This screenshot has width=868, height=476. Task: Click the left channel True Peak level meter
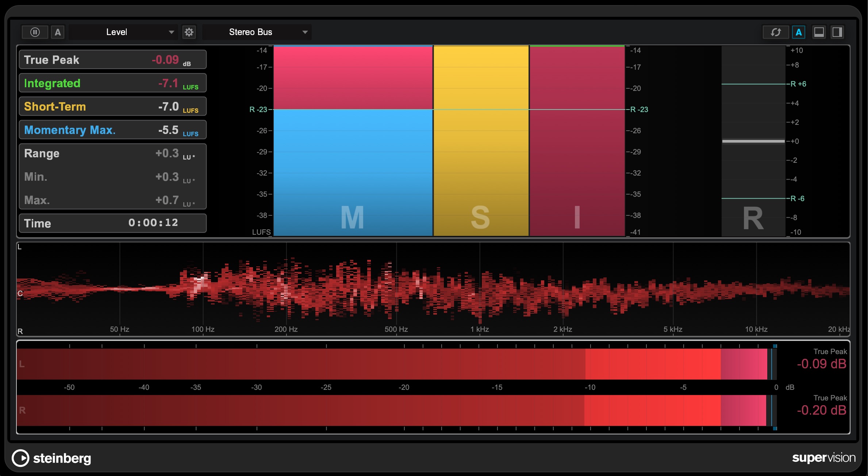coord(396,364)
